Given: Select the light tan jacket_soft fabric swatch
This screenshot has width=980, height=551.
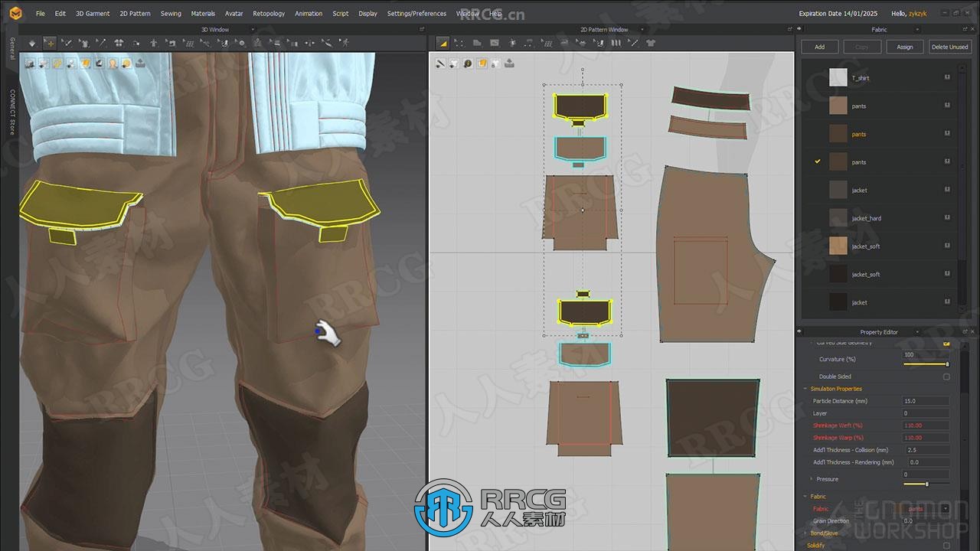Looking at the screenshot, I should [838, 246].
